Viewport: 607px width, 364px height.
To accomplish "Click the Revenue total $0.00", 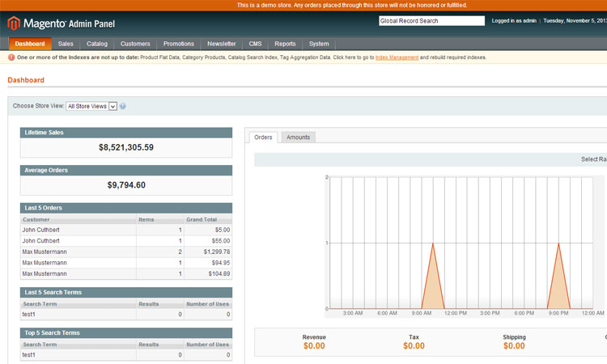I will 314,346.
